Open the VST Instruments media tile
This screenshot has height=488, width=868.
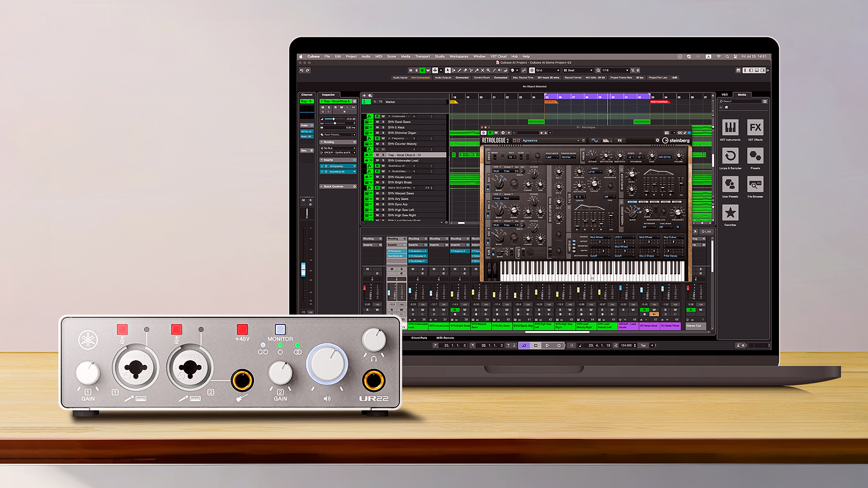[x=730, y=128]
